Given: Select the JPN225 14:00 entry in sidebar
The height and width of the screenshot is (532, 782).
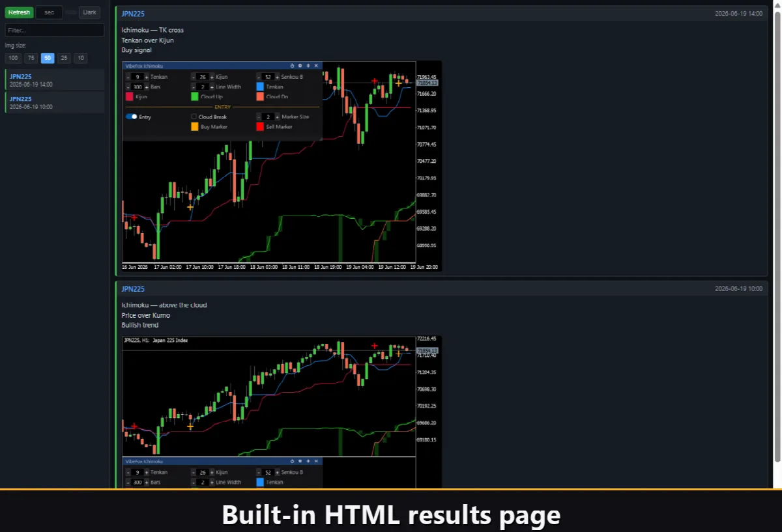Looking at the screenshot, I should pyautogui.click(x=55, y=80).
